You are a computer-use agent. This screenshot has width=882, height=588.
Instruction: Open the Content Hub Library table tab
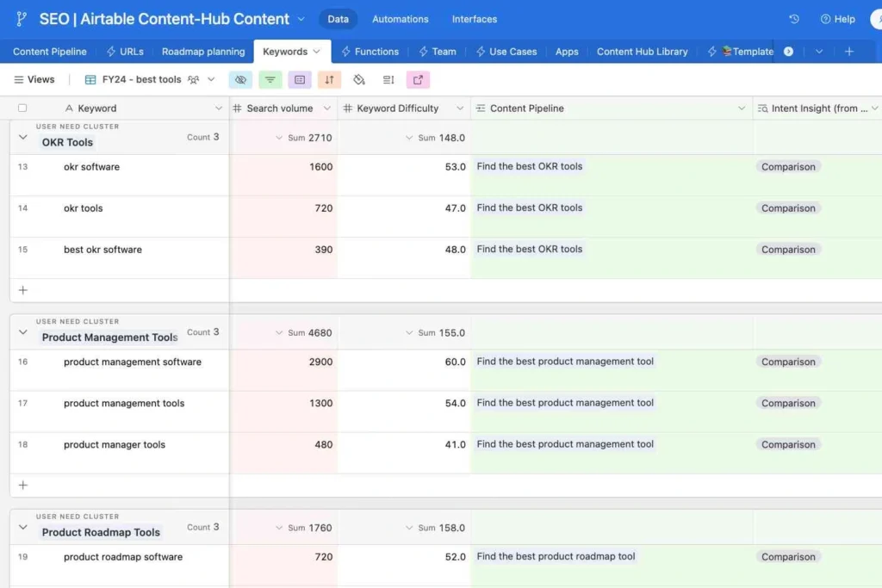coord(642,52)
